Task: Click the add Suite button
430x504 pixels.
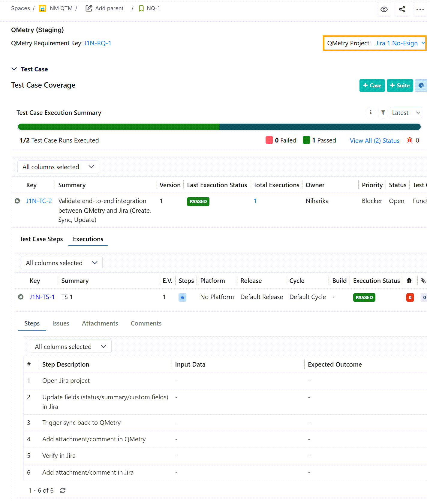Action: 399,85
